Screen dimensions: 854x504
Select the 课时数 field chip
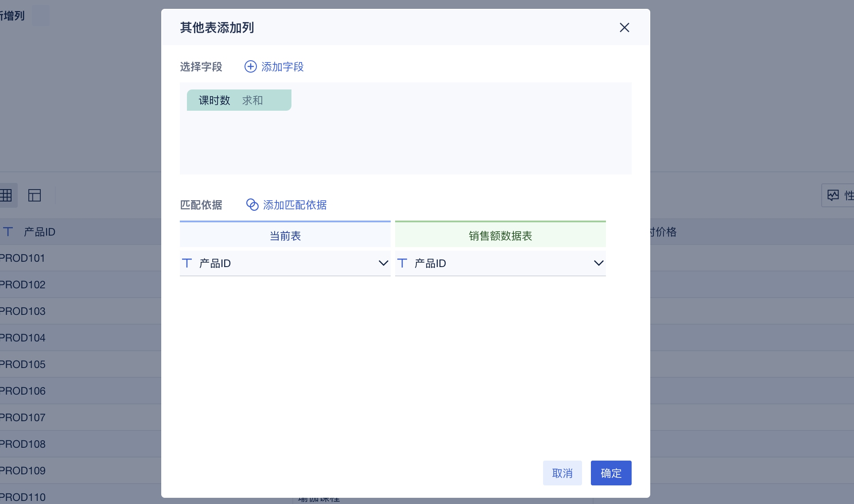click(214, 101)
